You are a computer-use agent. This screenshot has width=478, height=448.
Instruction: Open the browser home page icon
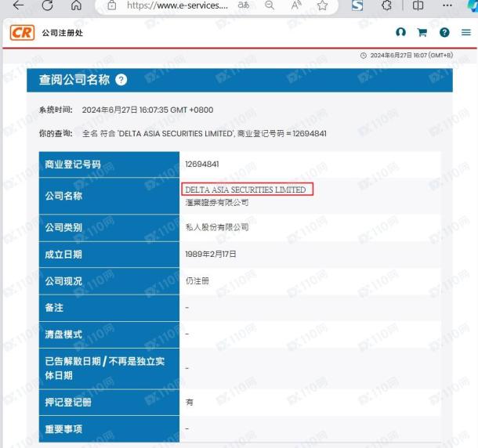(76, 5)
